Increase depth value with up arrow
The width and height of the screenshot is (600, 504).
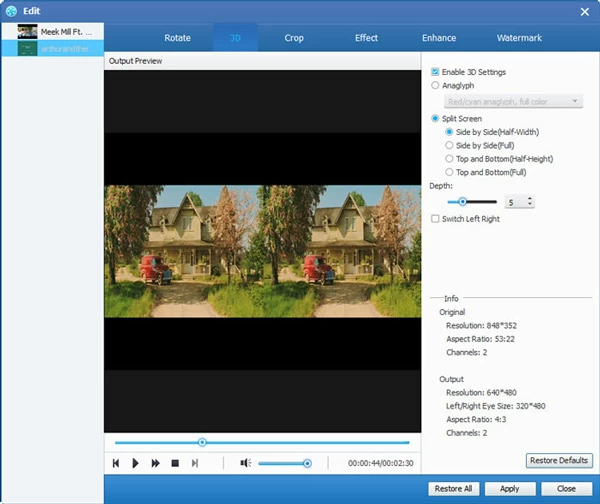pyautogui.click(x=529, y=198)
